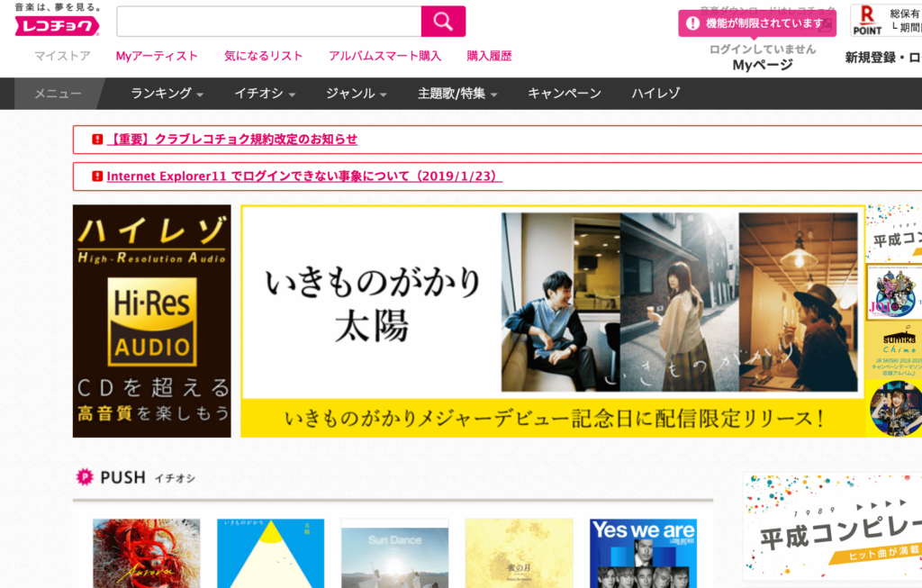
Task: Select the 平成コンピ carousel thumbnail at top
Action: click(x=894, y=233)
